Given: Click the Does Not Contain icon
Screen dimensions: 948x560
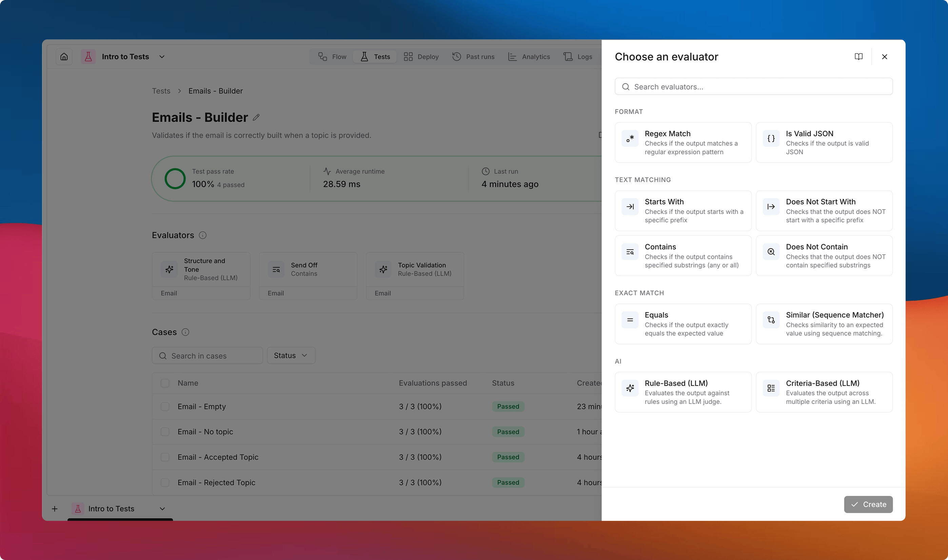Looking at the screenshot, I should [771, 252].
